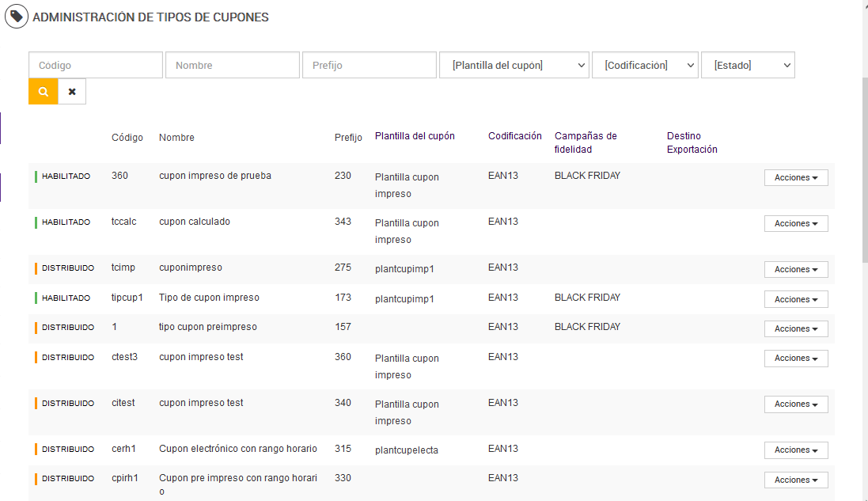Open Acciones for tipo cupon preimpreso
Viewport: 868px width, 501px height.
[x=796, y=329]
